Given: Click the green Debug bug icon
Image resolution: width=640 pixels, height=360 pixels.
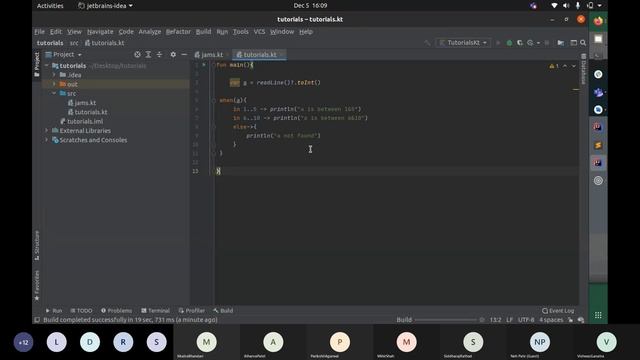Looking at the screenshot, I should pyautogui.click(x=509, y=42).
